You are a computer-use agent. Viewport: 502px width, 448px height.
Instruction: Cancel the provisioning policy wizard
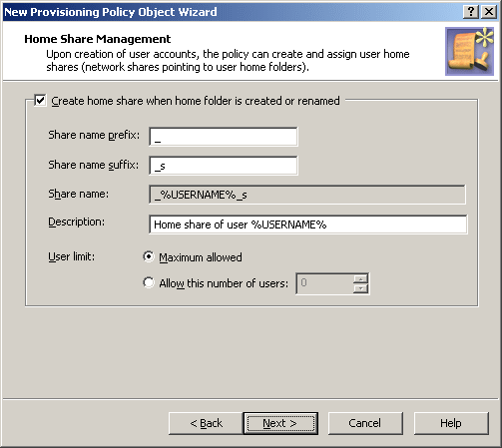pos(365,423)
